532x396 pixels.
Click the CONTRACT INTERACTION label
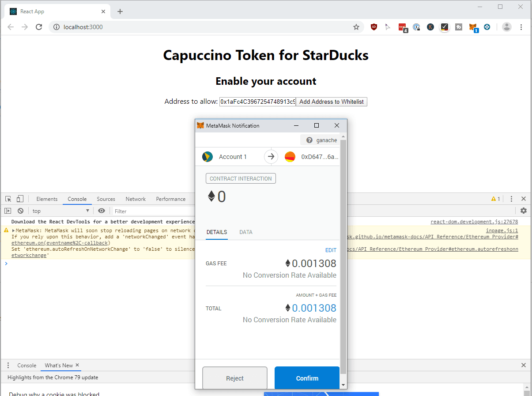point(241,179)
